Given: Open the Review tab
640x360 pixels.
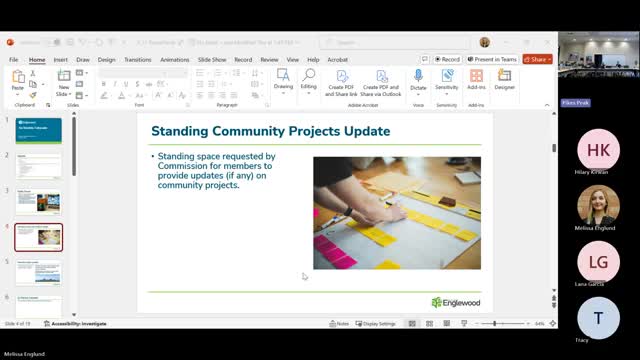Looking at the screenshot, I should [269, 60].
